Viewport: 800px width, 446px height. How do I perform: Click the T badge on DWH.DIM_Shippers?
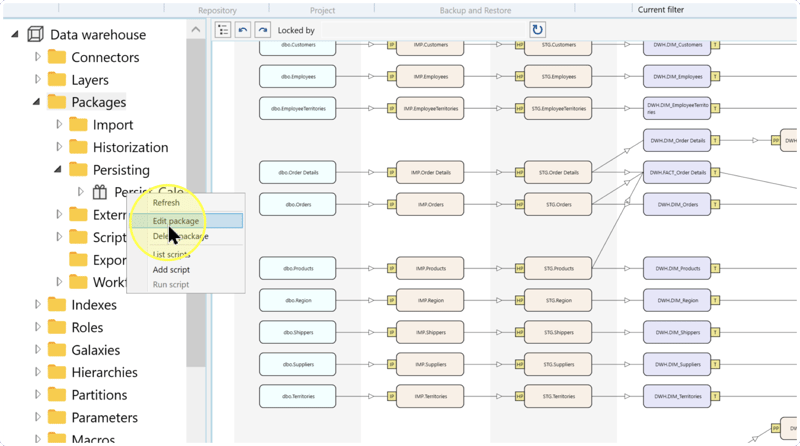pyautogui.click(x=715, y=332)
